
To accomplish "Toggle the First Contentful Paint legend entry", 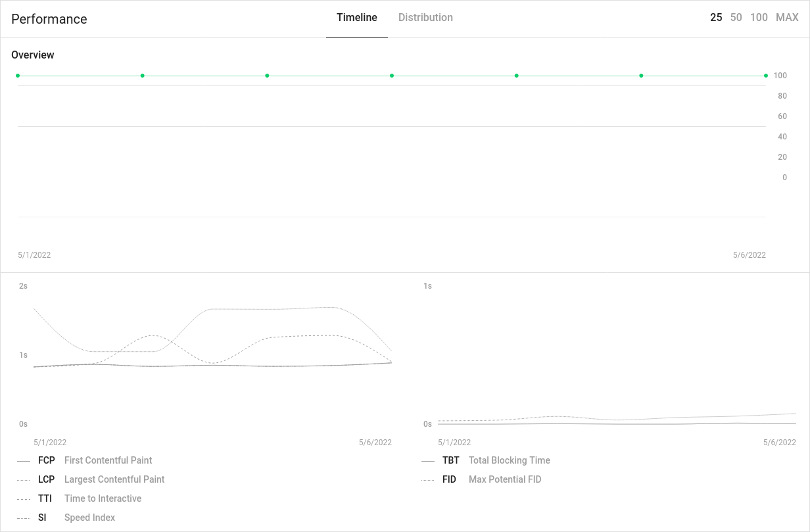I will (x=108, y=460).
